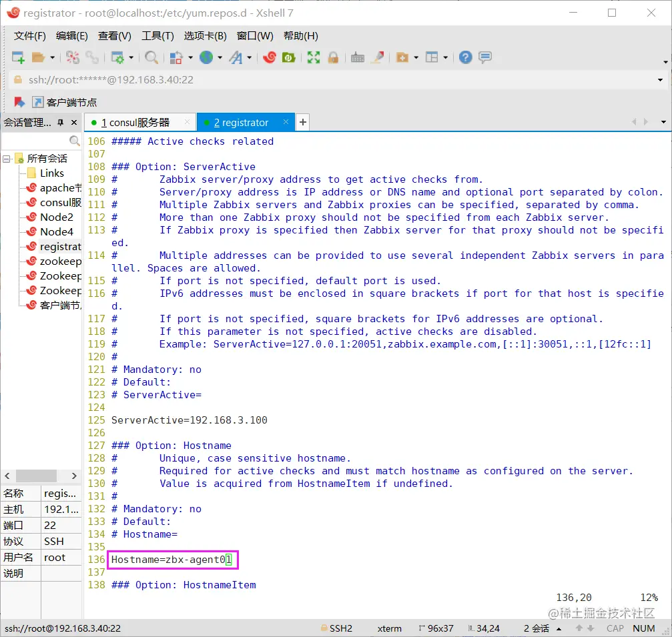Open Help with the blue question icon

pos(465,57)
